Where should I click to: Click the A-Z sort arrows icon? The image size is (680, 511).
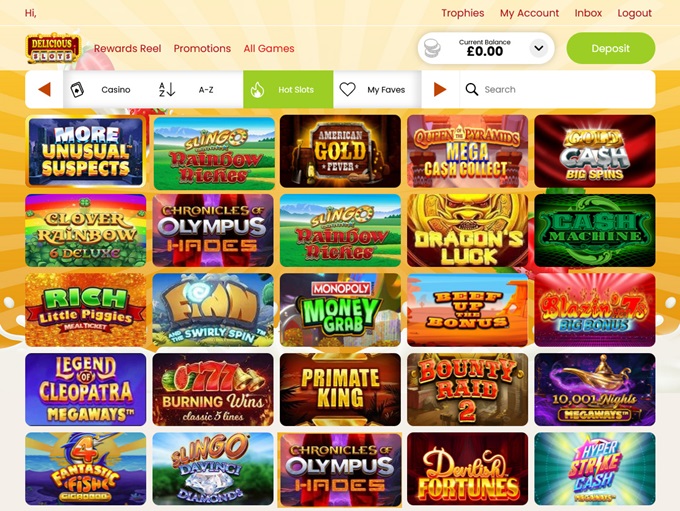click(x=167, y=90)
